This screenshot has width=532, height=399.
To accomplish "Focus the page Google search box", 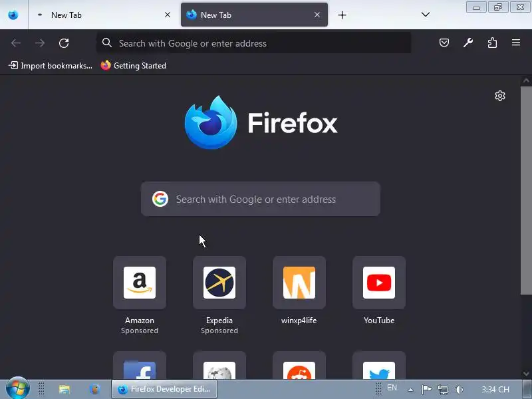I will (261, 199).
